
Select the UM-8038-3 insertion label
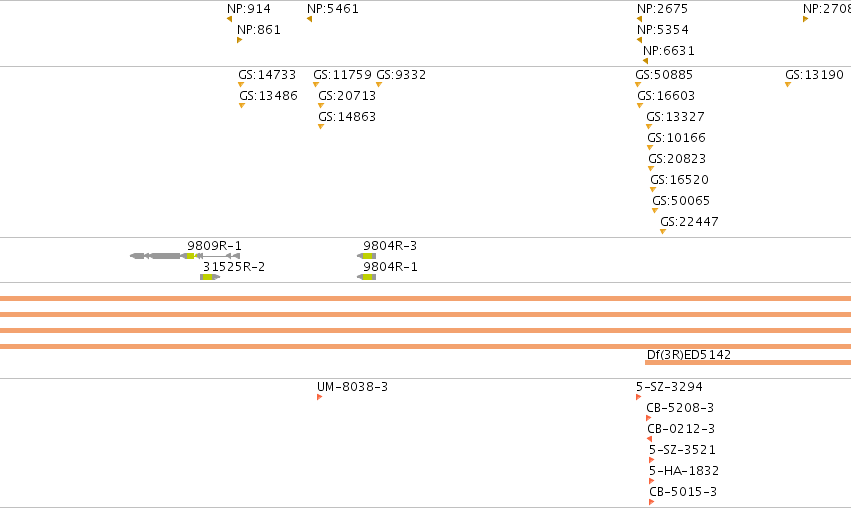point(352,387)
